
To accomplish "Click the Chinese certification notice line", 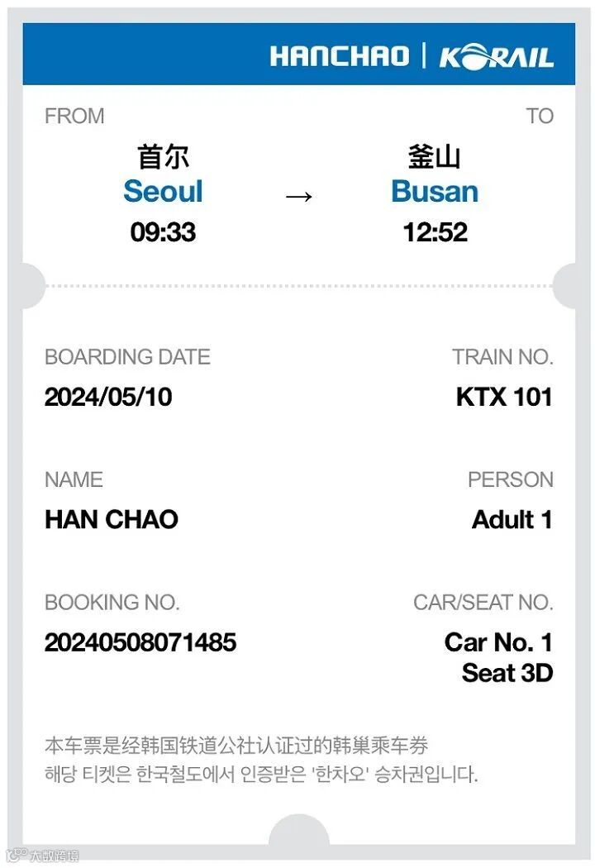I will click(x=236, y=746).
